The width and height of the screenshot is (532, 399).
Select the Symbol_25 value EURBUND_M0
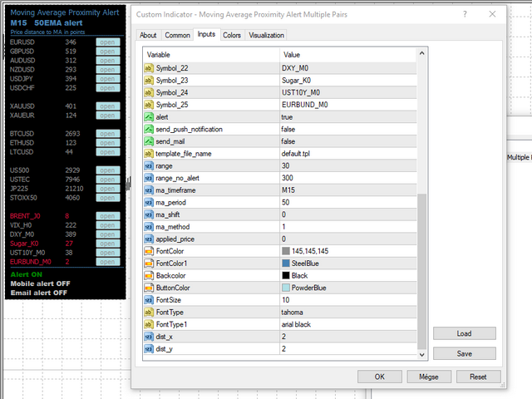pyautogui.click(x=348, y=105)
